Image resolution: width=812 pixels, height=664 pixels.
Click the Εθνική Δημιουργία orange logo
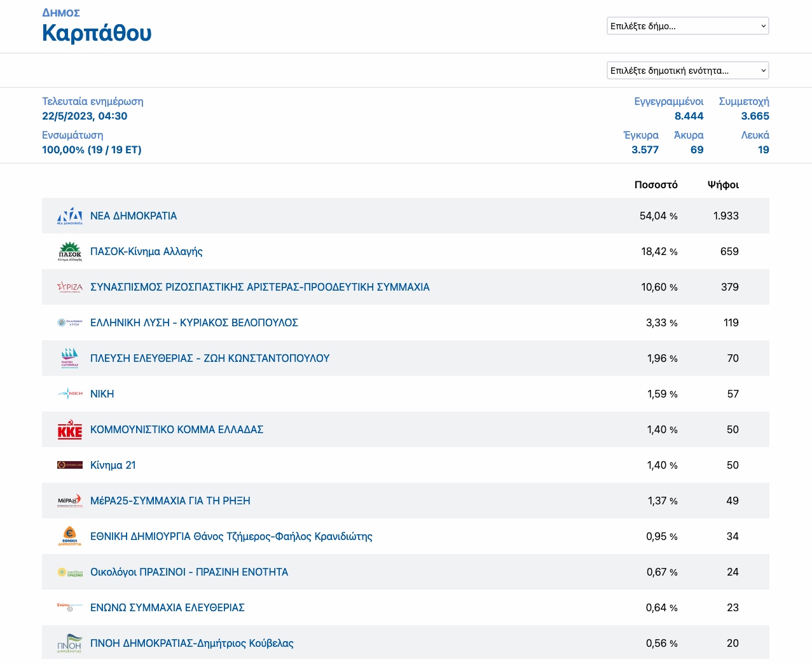click(70, 536)
